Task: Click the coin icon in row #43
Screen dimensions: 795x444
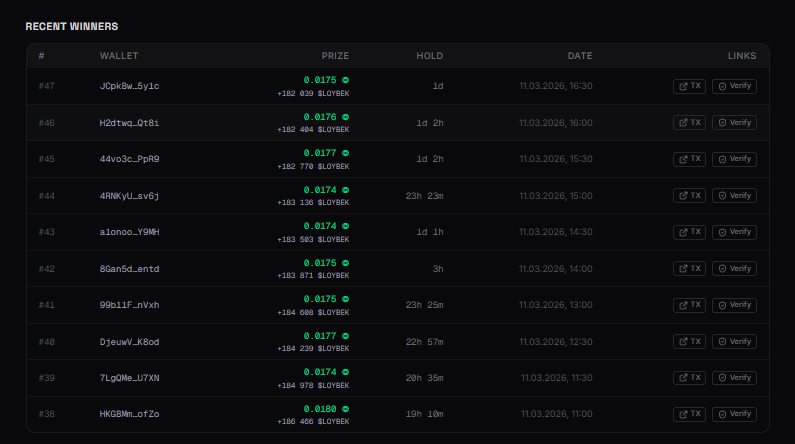Action: (x=345, y=226)
